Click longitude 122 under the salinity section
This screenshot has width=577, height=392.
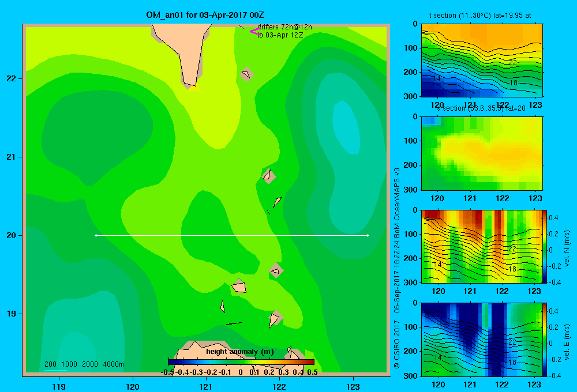click(x=503, y=198)
